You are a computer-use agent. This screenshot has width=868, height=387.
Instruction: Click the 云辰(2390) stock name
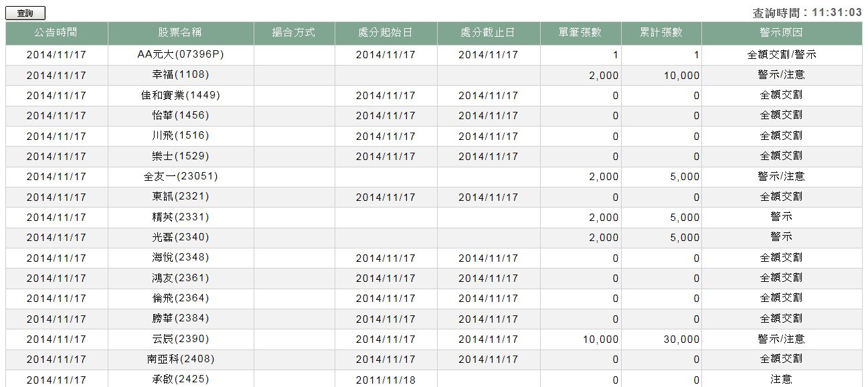point(181,339)
